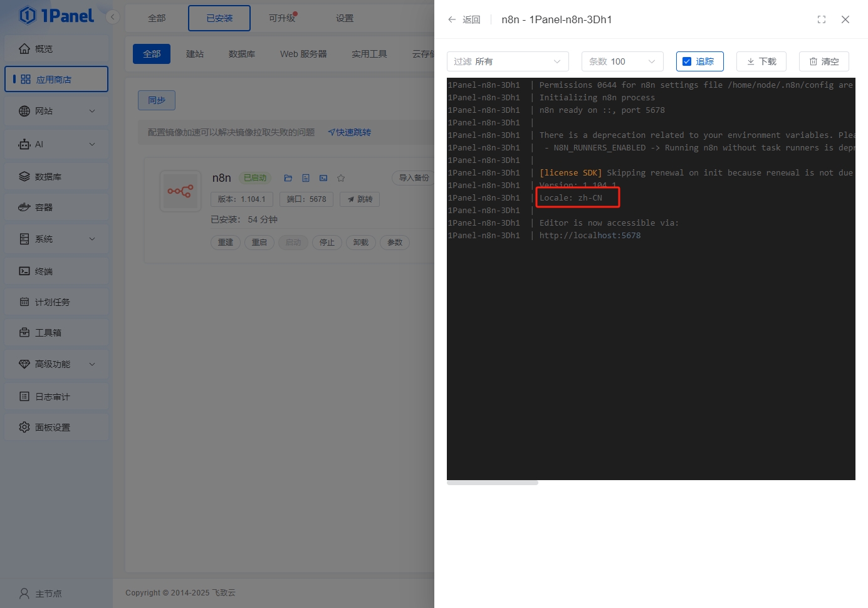This screenshot has width=868, height=608.
Task: Open the 终端 terminal page
Action: [56, 271]
